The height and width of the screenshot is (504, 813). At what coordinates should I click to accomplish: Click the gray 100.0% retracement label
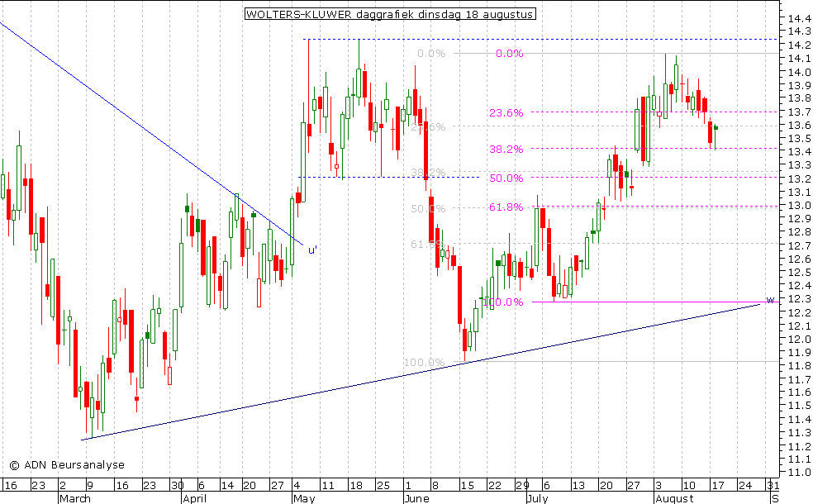424,363
